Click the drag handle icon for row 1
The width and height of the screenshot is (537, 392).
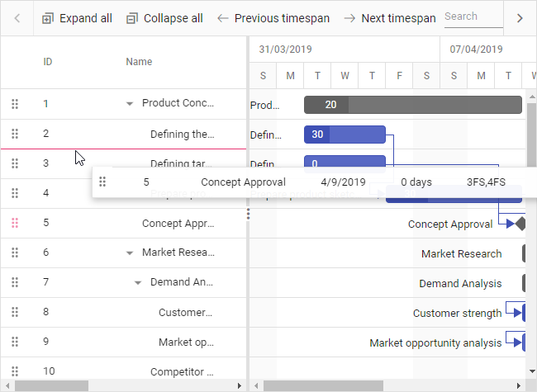[x=15, y=104]
